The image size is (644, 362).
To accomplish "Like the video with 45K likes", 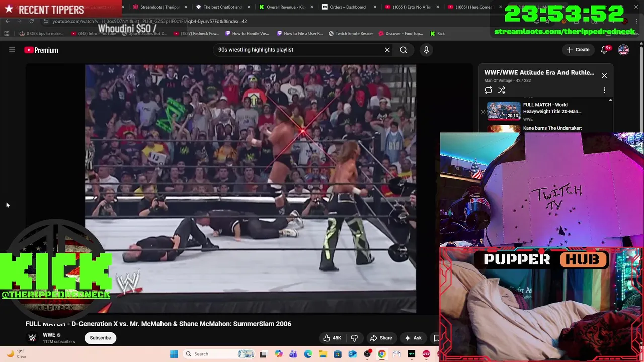I will pyautogui.click(x=332, y=338).
